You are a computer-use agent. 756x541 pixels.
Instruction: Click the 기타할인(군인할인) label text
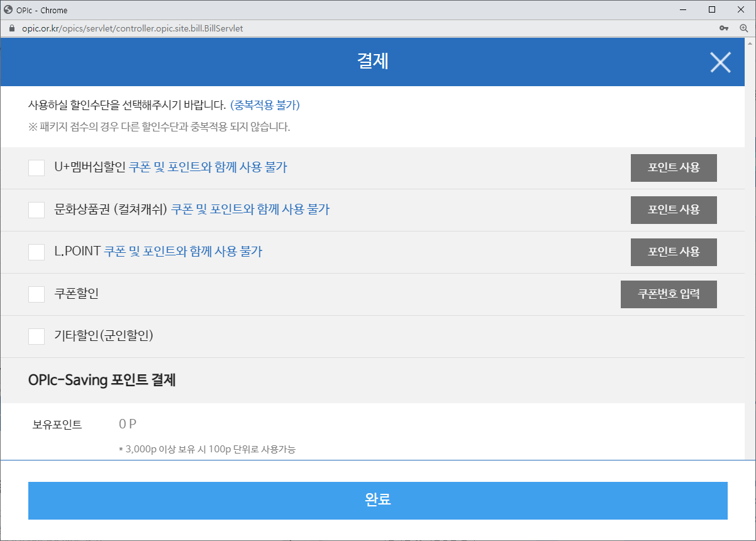pyautogui.click(x=104, y=336)
